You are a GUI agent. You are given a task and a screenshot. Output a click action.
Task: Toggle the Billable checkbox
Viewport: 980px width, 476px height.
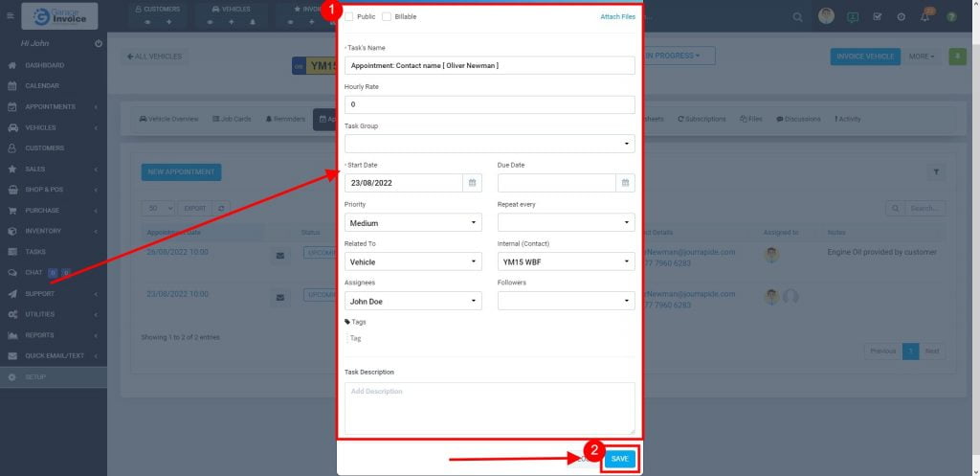coord(387,17)
